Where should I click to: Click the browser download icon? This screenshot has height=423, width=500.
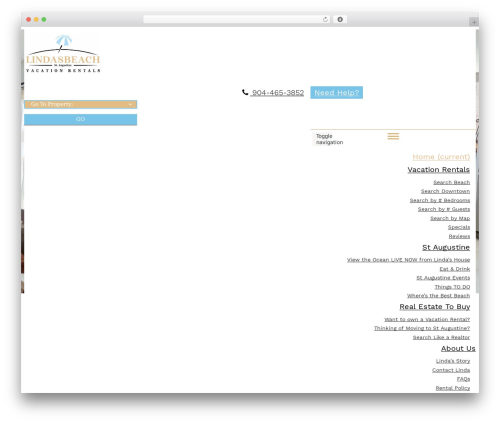tap(340, 19)
